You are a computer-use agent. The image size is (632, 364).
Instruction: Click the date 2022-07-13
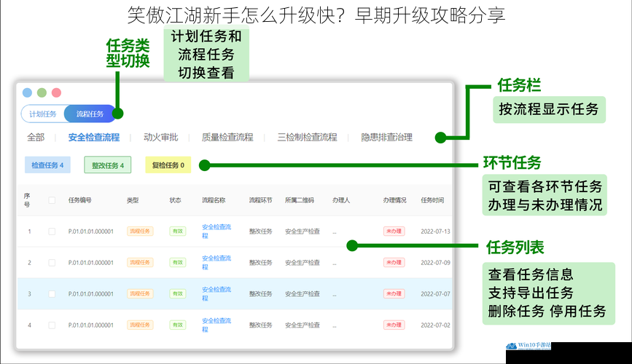point(435,232)
